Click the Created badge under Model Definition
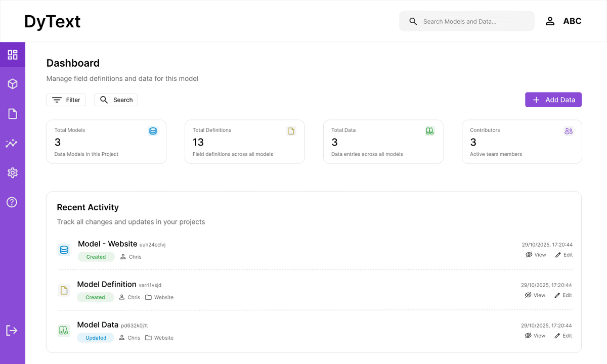The width and height of the screenshot is (607, 364). [x=95, y=297]
